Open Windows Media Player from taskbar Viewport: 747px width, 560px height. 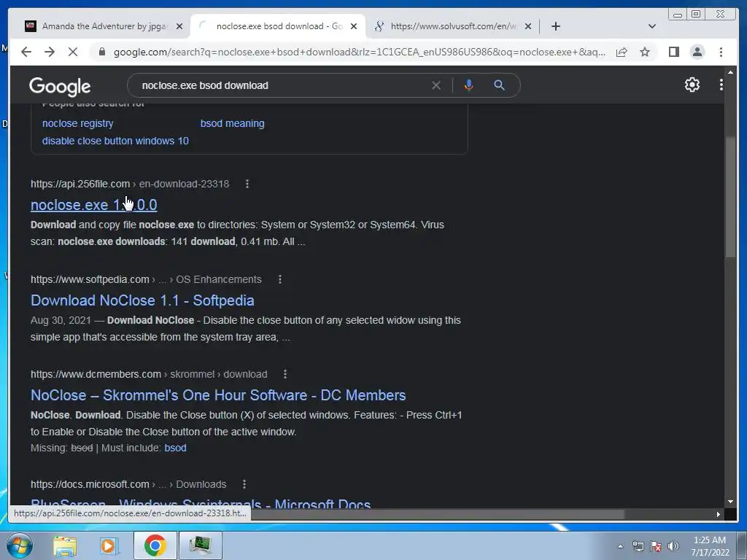(x=108, y=545)
